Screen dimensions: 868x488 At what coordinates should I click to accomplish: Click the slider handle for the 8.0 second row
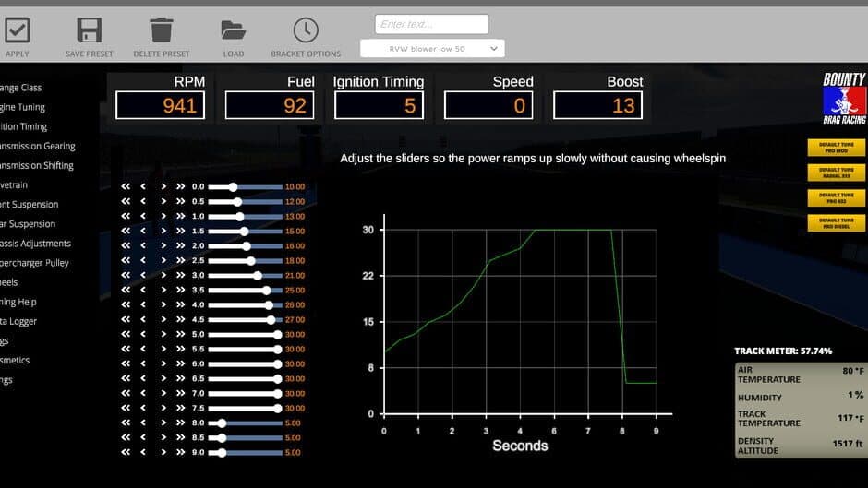pyautogui.click(x=222, y=423)
